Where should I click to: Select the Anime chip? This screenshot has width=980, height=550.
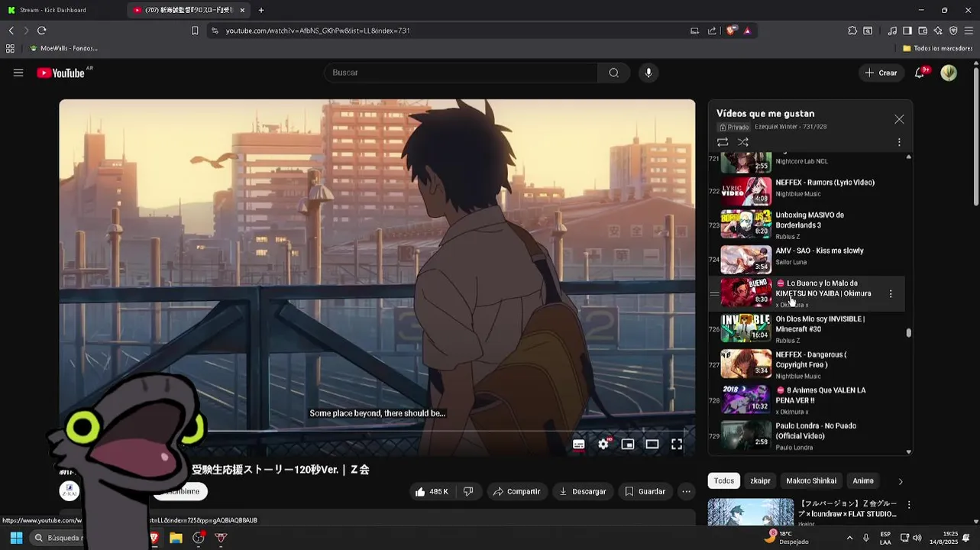(x=863, y=480)
